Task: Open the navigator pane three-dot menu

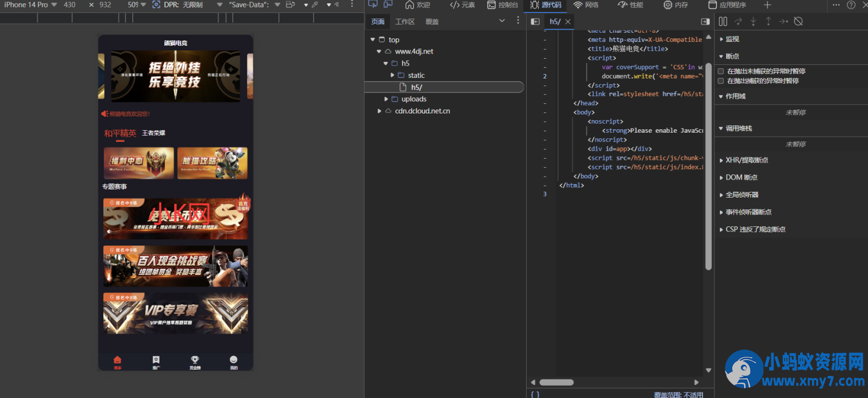Action: (x=518, y=20)
